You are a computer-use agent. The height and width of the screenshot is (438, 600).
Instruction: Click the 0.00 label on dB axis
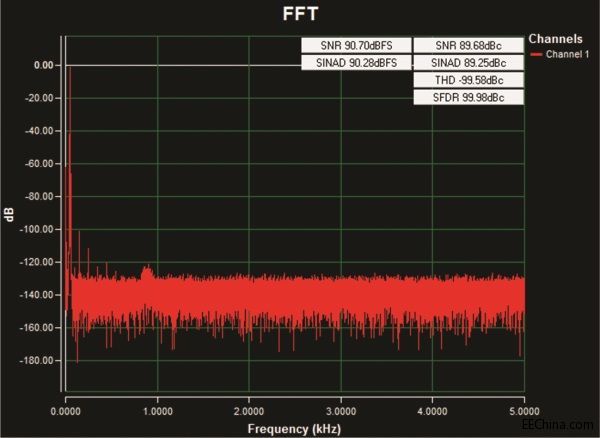pos(43,65)
